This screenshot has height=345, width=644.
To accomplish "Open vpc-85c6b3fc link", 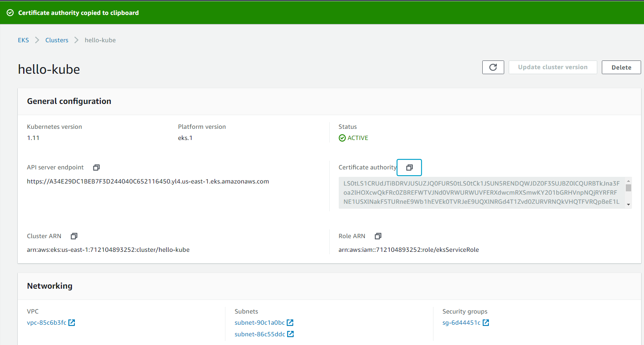I will 46,323.
